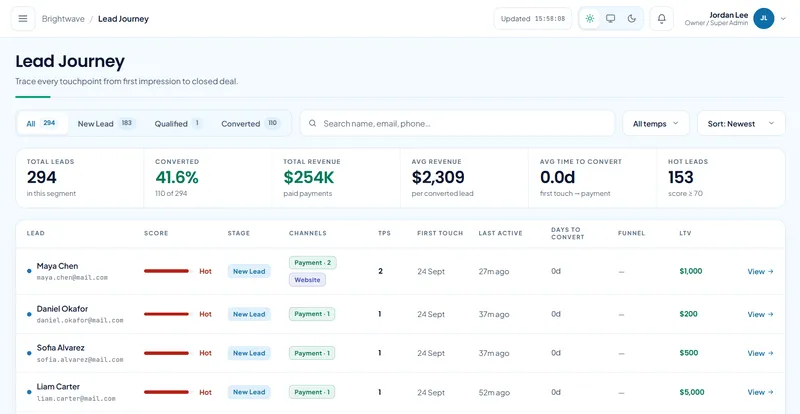
Task: Click the Lead Journey breadcrumb
Action: click(123, 19)
